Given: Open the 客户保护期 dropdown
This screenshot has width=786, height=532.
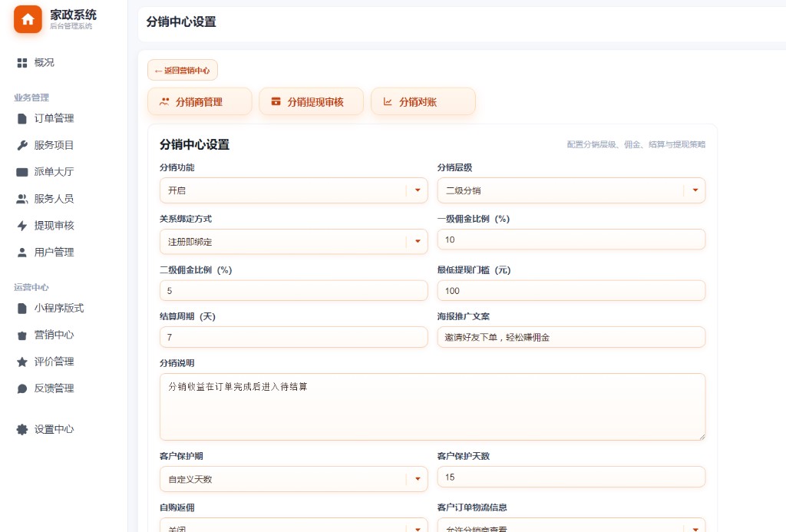Looking at the screenshot, I should 294,479.
